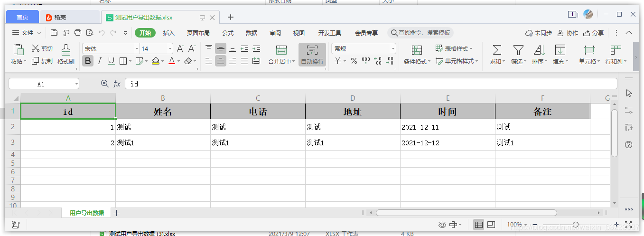Image resolution: width=644 pixels, height=236 pixels.
Task: Go to the Home (首页) tab
Action: [x=22, y=17]
